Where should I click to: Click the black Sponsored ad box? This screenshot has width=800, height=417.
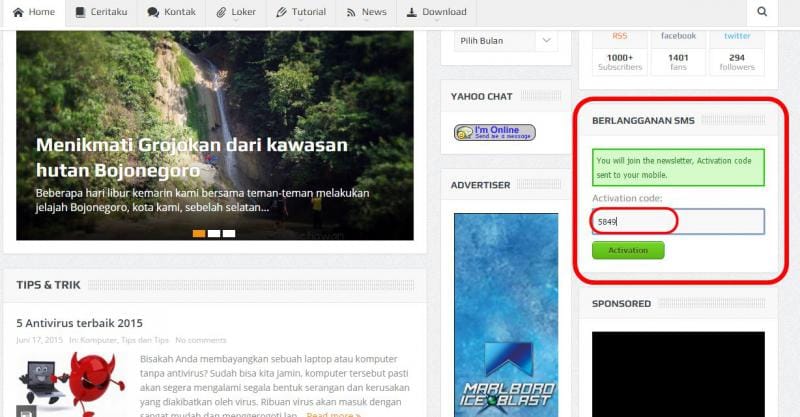678,374
